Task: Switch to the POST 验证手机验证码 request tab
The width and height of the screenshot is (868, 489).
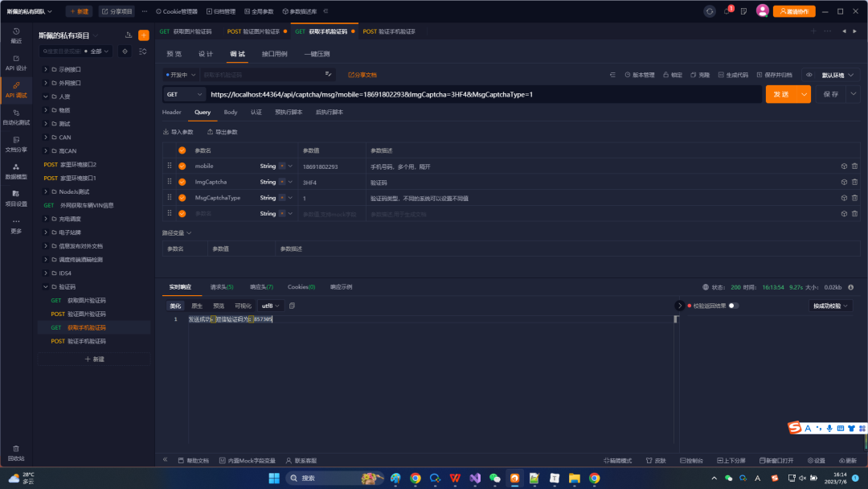Action: click(389, 31)
